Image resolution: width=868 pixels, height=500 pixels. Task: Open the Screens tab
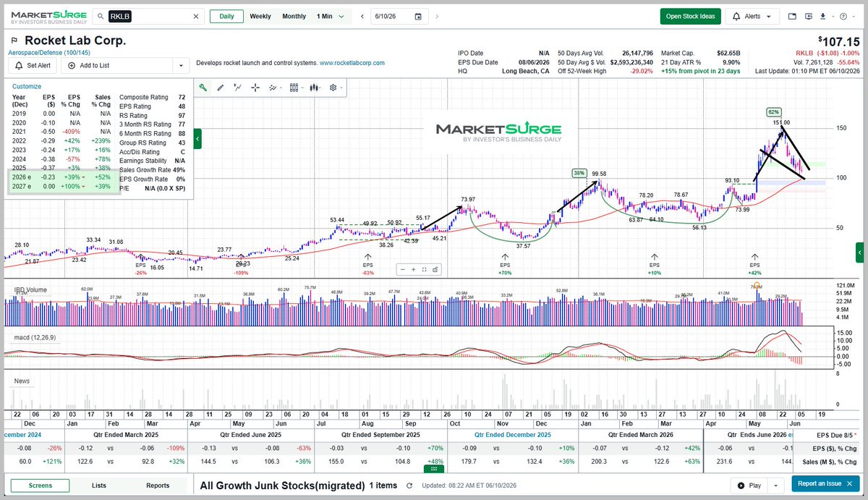tap(41, 486)
